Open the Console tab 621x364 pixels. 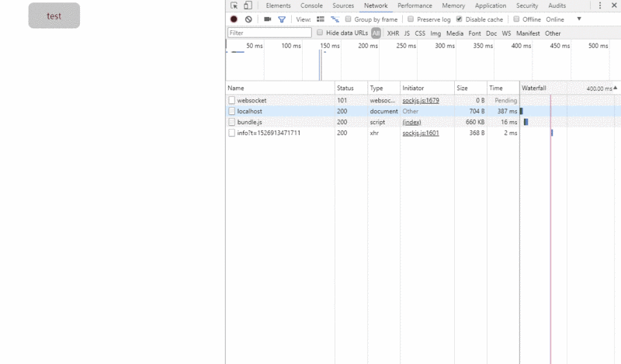coord(311,5)
